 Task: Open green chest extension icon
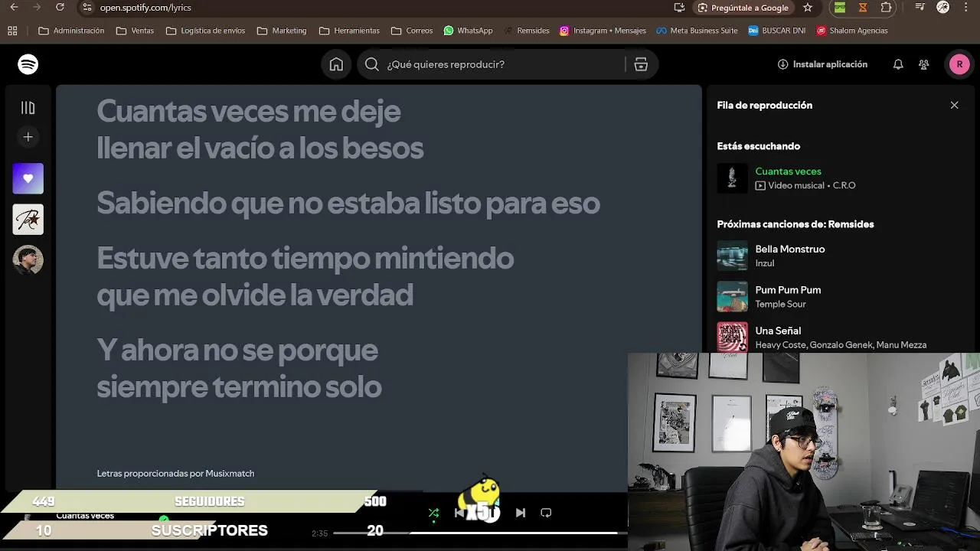point(840,8)
